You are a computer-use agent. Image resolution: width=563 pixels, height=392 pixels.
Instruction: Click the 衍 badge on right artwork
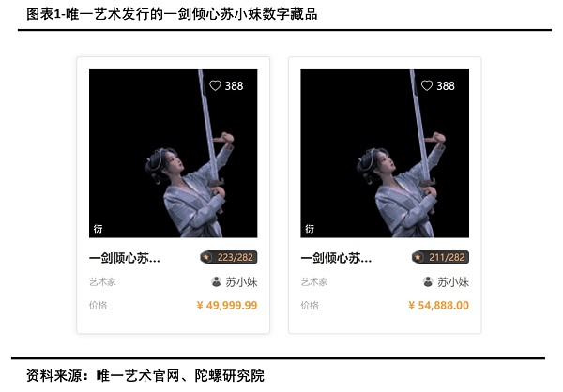click(x=310, y=229)
